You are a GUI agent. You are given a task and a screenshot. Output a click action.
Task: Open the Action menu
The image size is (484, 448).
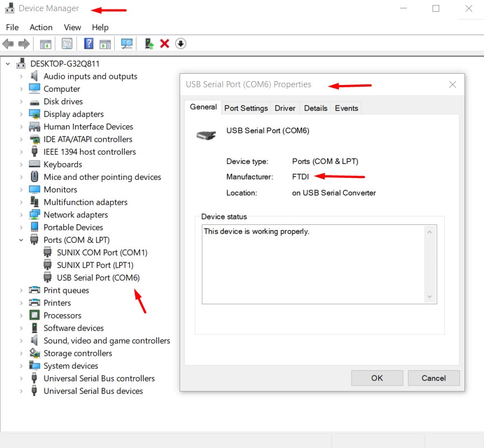tap(41, 27)
